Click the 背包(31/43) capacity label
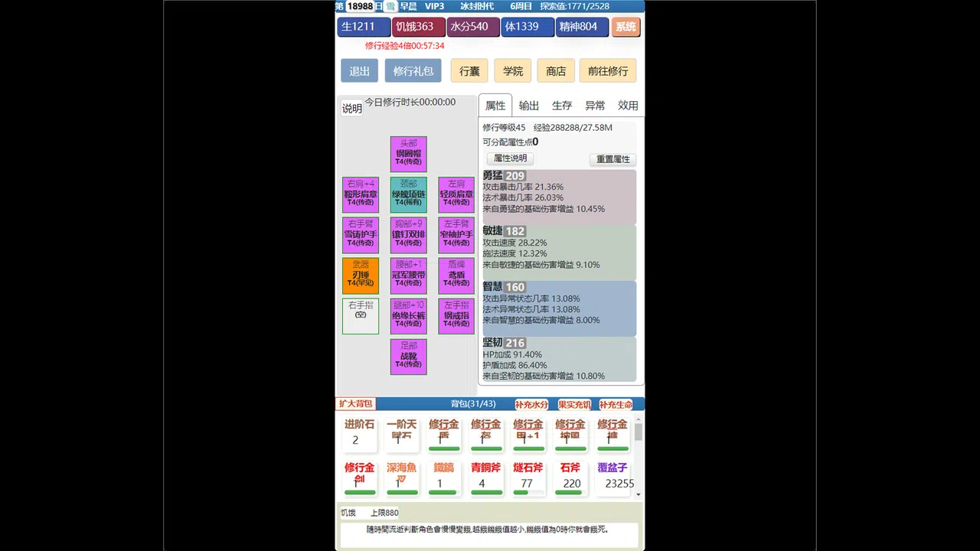The width and height of the screenshot is (980, 551). click(x=473, y=404)
